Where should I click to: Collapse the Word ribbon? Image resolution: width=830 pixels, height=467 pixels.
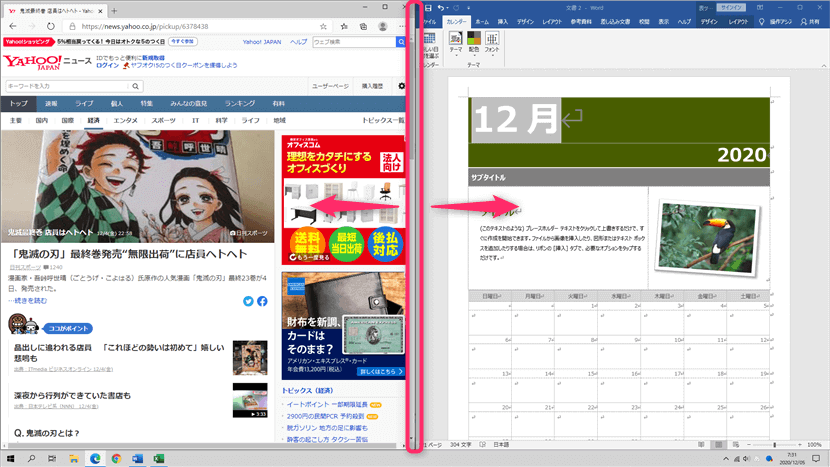click(x=824, y=65)
